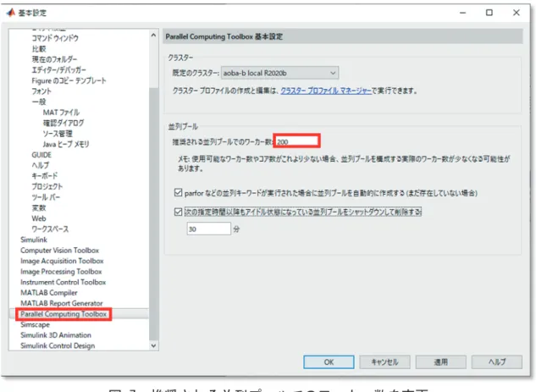The height and width of the screenshot is (392, 536).
Task: Select 変数 in the settings tree
Action: pyautogui.click(x=39, y=207)
